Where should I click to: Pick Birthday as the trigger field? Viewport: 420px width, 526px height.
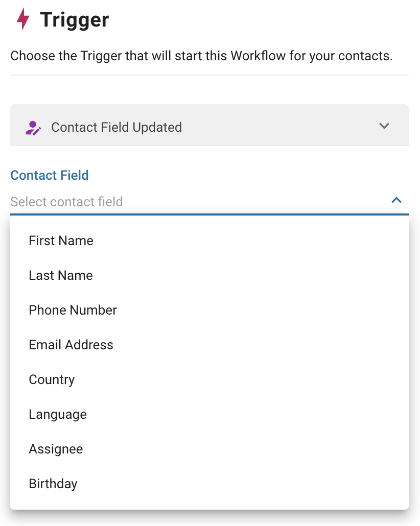click(x=53, y=484)
